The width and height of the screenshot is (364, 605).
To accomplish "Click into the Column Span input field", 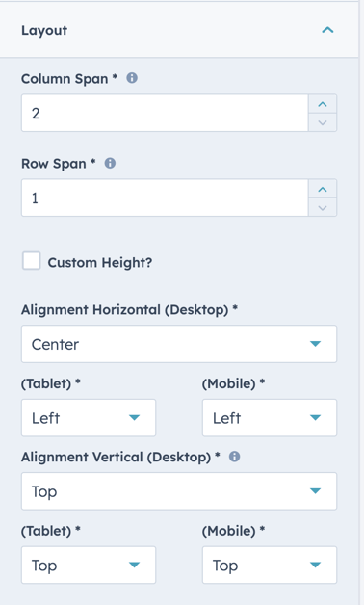I will point(165,113).
